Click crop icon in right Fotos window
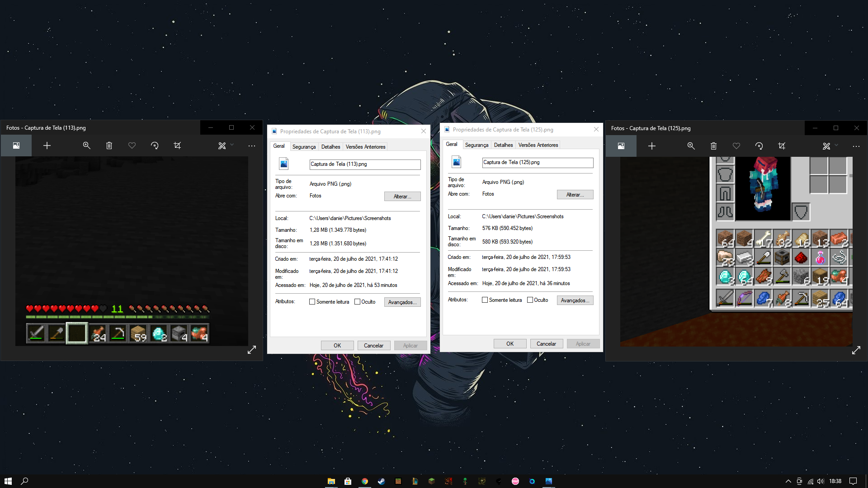This screenshot has width=868, height=488. pos(782,146)
